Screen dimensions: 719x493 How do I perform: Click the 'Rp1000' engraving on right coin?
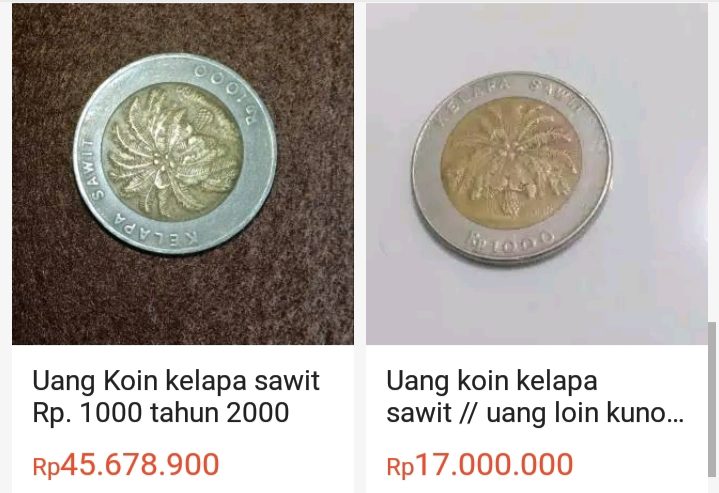coord(510,240)
